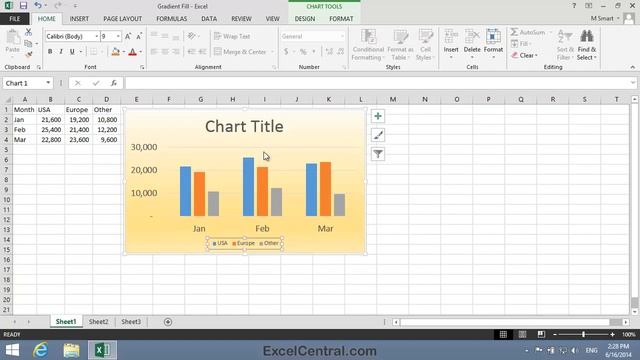Screen dimensions: 640x360
Task: Click the Undo arrow icon
Action: (38, 6)
